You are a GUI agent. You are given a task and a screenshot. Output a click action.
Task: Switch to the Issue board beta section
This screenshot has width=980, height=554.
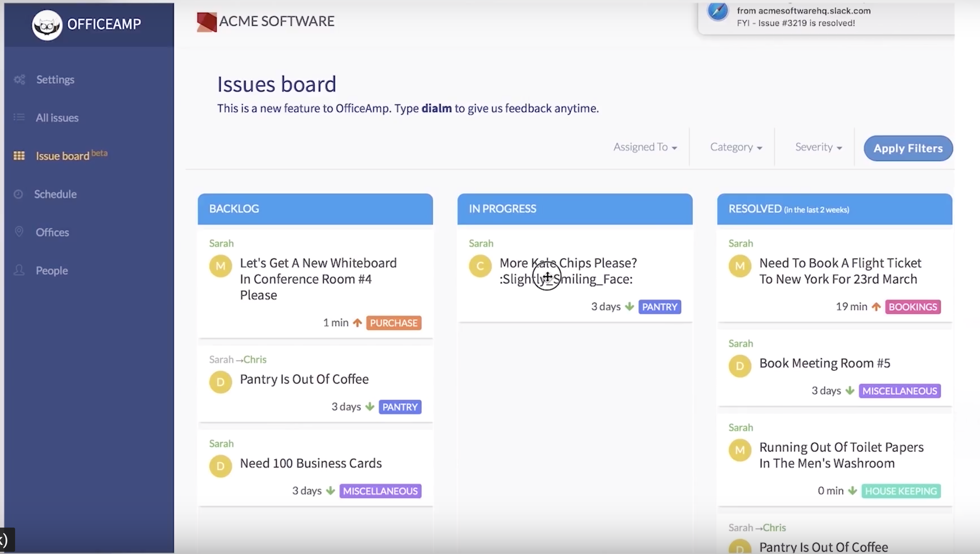(x=62, y=155)
